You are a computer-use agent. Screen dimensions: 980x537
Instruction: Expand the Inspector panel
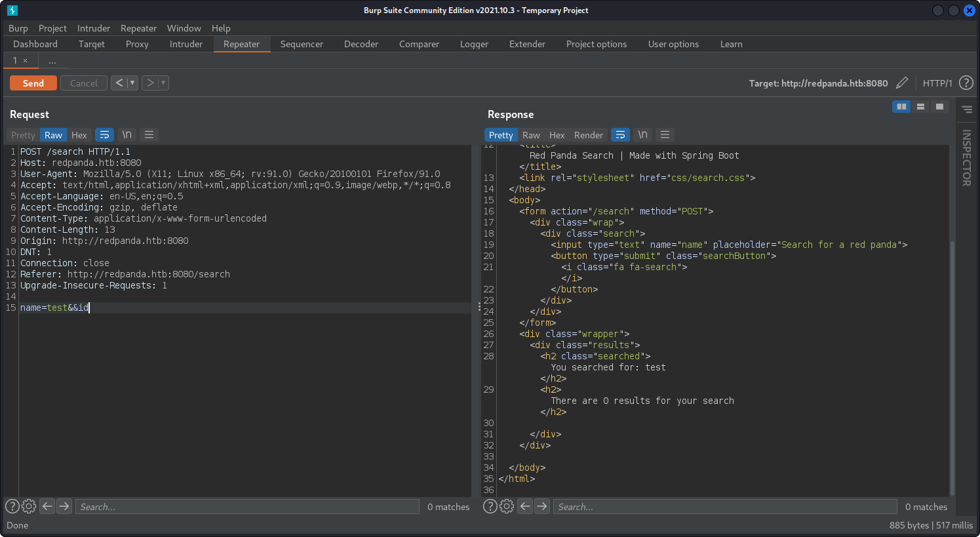[x=966, y=158]
